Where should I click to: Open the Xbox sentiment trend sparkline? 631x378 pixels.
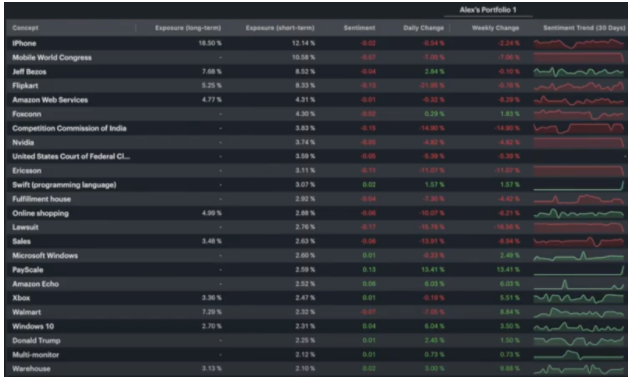[579, 298]
